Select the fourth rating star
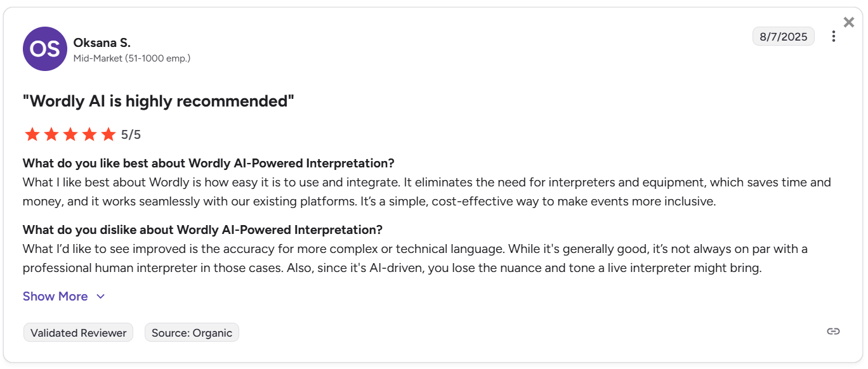This screenshot has width=868, height=369. 89,134
